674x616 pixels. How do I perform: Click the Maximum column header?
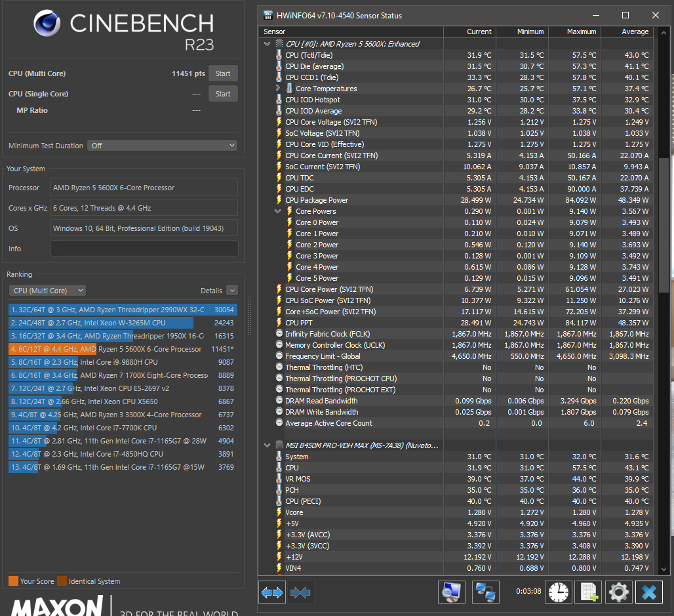point(575,31)
